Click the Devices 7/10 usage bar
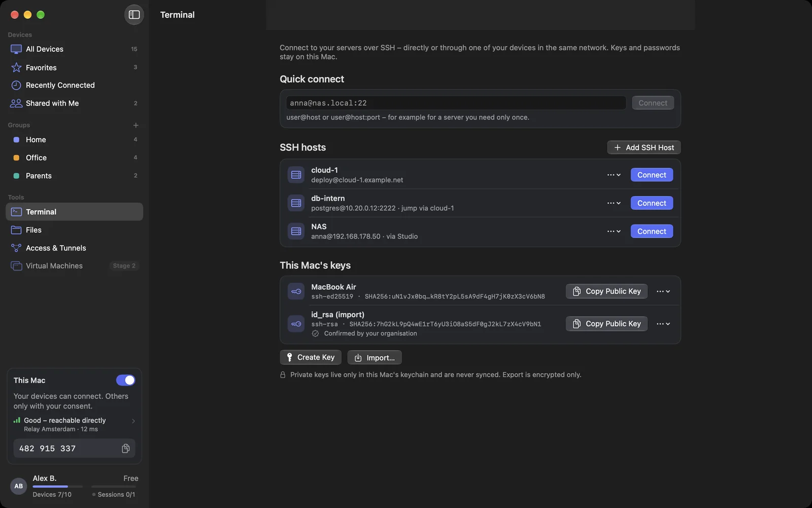Image resolution: width=812 pixels, height=508 pixels. (57, 487)
